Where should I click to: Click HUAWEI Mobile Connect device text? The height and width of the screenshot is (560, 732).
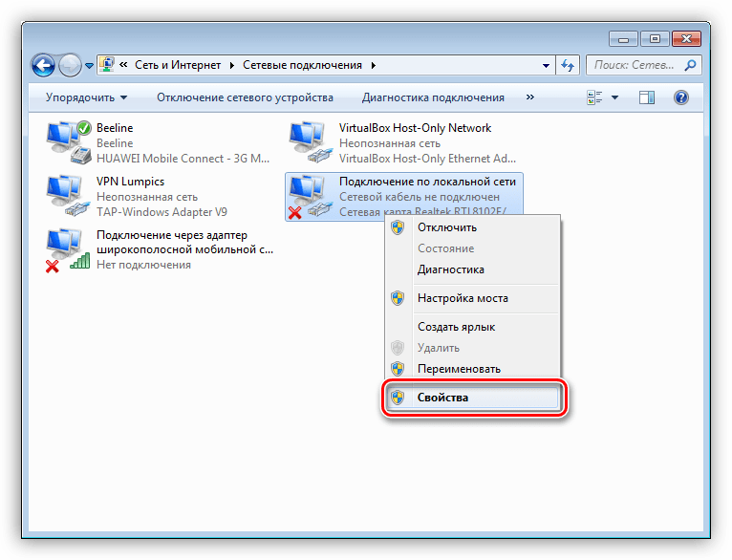click(x=183, y=159)
